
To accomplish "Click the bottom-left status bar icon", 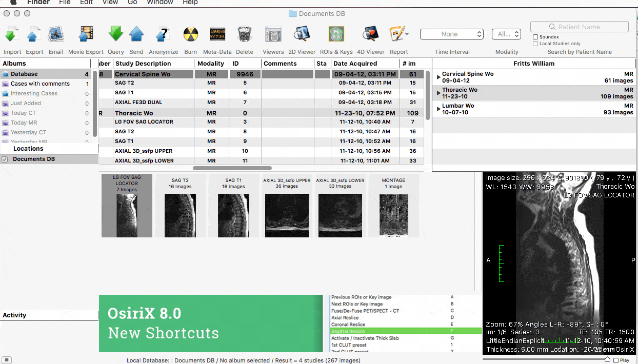I will click(7, 360).
